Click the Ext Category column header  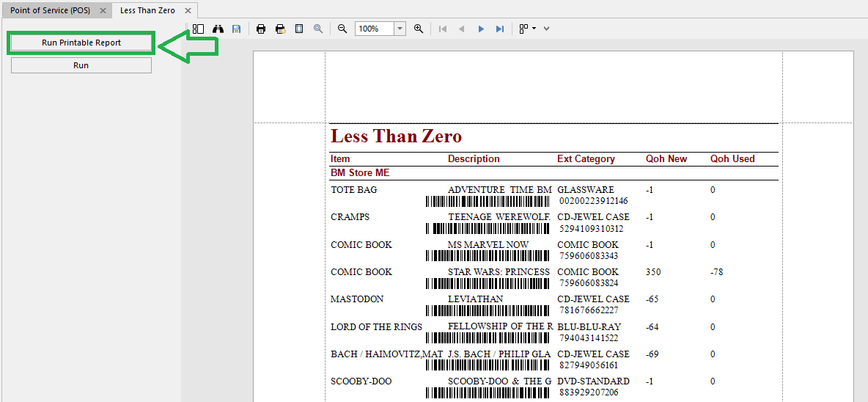pos(586,159)
